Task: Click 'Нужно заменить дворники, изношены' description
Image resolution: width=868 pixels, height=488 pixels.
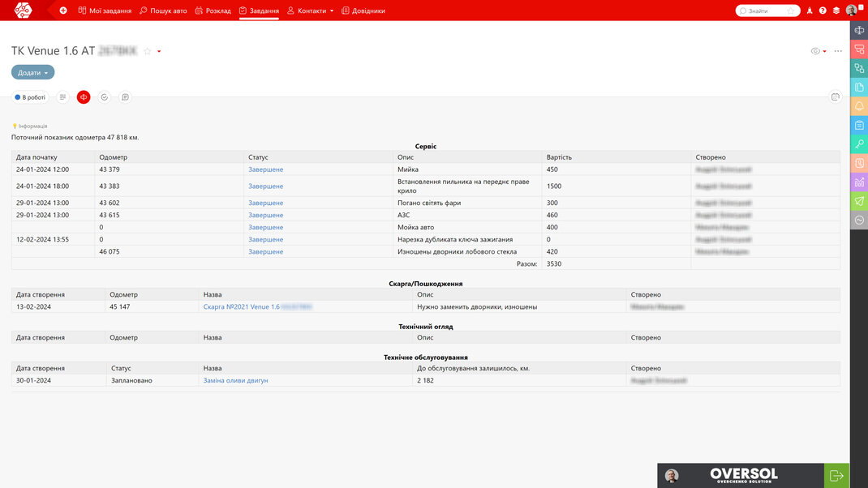Action: tap(477, 306)
